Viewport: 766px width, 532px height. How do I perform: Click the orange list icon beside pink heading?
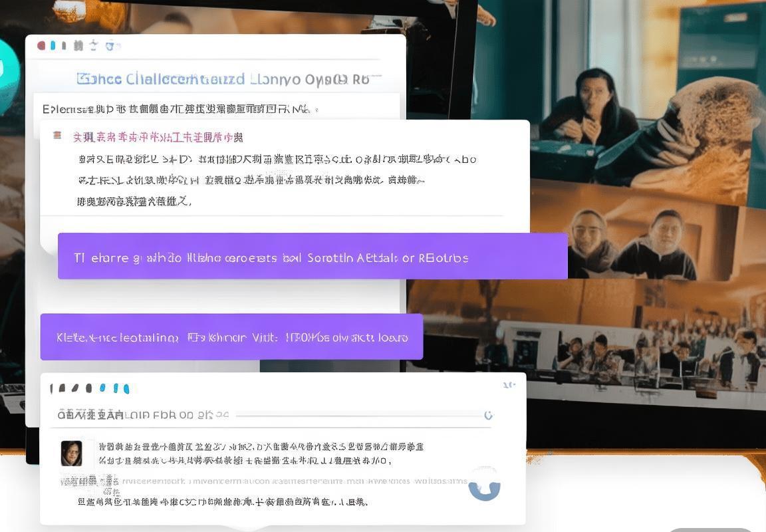coord(57,136)
